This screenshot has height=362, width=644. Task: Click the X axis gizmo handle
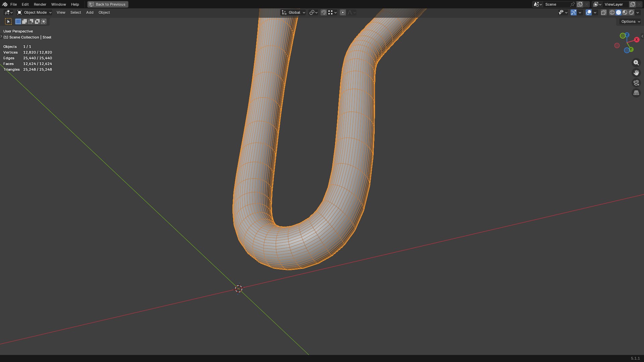tap(637, 40)
